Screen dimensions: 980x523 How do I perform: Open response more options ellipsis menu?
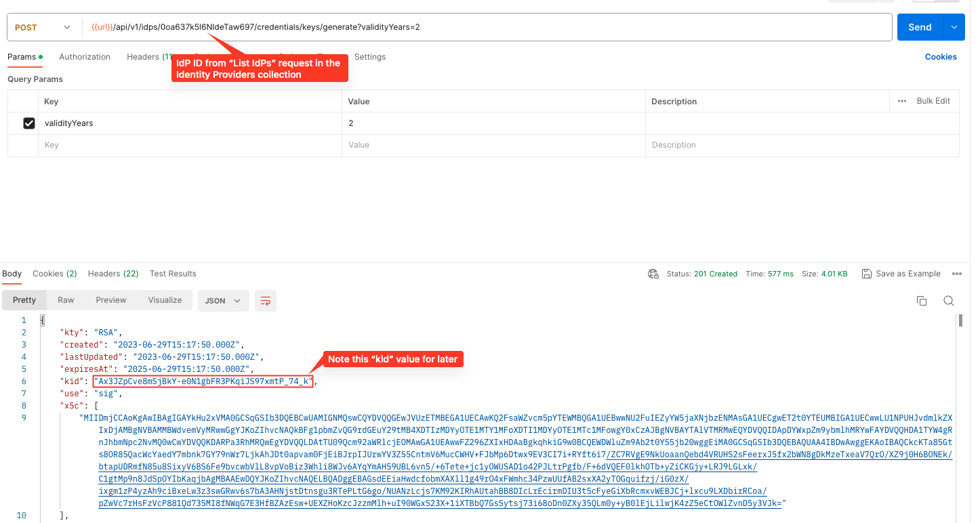[957, 274]
